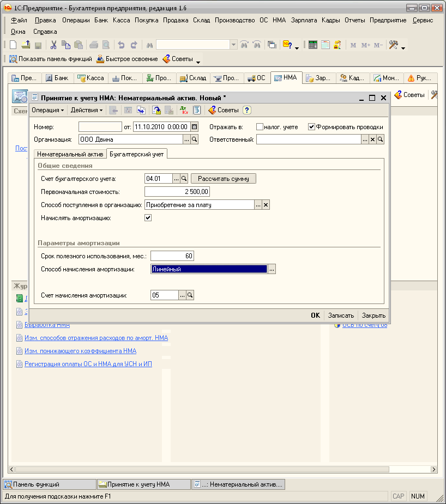Open the Операция dropdown menu
Image resolution: width=446 pixels, height=504 pixels.
(x=47, y=110)
